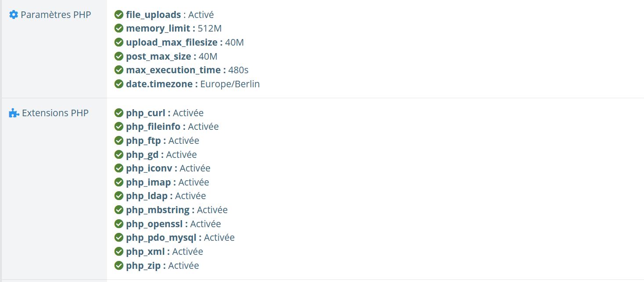Click the check icon beside date.timezone
This screenshot has width=644, height=282.
(118, 84)
